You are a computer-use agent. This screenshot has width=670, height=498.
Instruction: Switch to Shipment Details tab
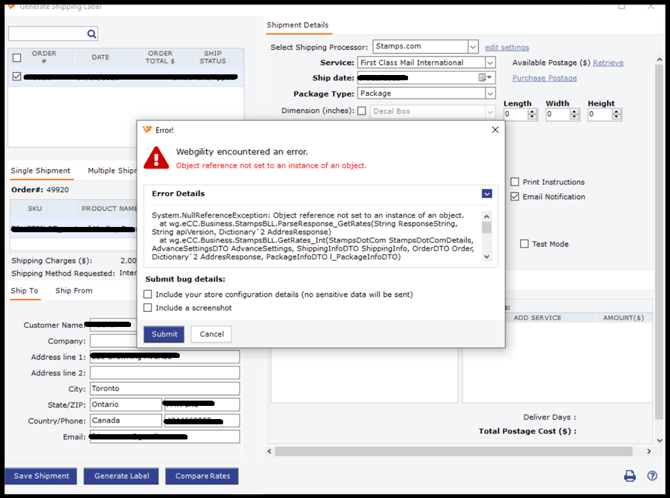[297, 25]
